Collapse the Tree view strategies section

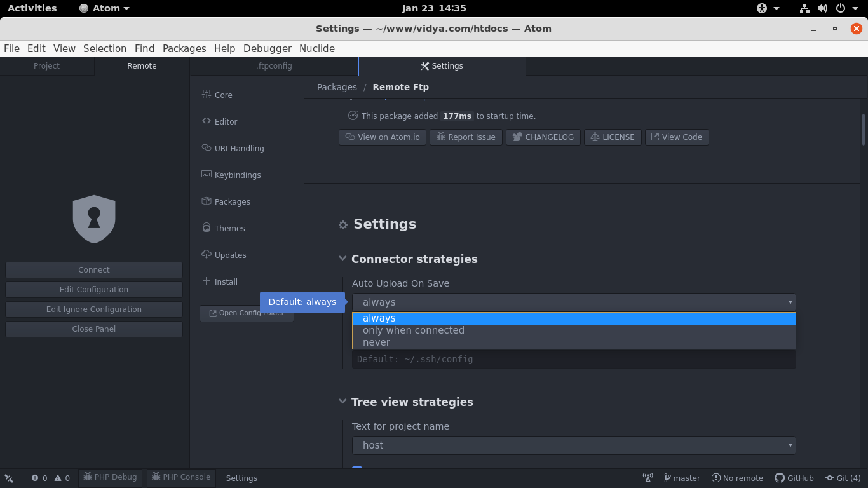tap(342, 402)
